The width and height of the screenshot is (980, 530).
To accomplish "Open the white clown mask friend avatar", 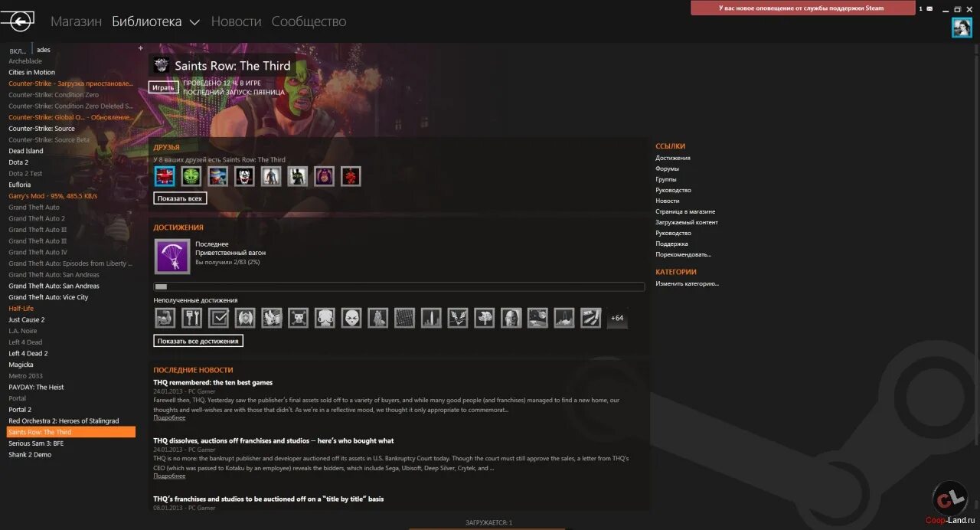I will click(x=244, y=177).
